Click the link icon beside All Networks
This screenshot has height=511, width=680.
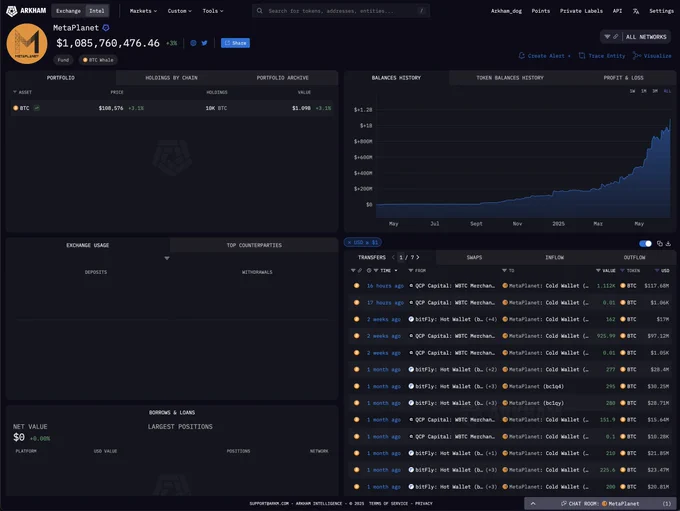point(615,37)
